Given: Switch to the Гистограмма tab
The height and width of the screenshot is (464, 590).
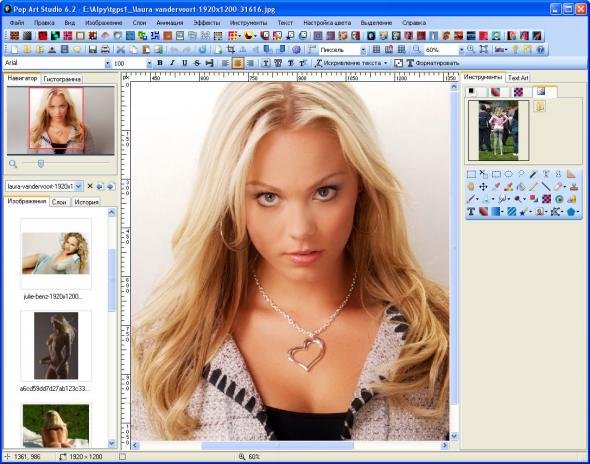Looking at the screenshot, I should pyautogui.click(x=62, y=79).
